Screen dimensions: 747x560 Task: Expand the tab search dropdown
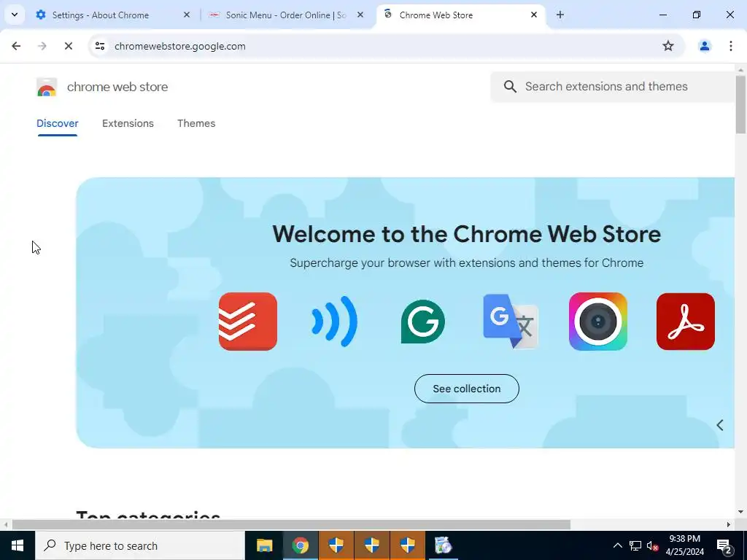click(15, 15)
